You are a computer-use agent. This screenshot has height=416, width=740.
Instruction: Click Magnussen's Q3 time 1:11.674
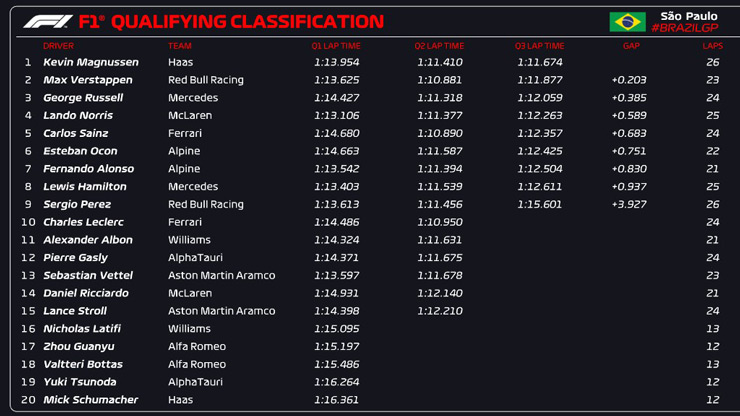[540, 62]
